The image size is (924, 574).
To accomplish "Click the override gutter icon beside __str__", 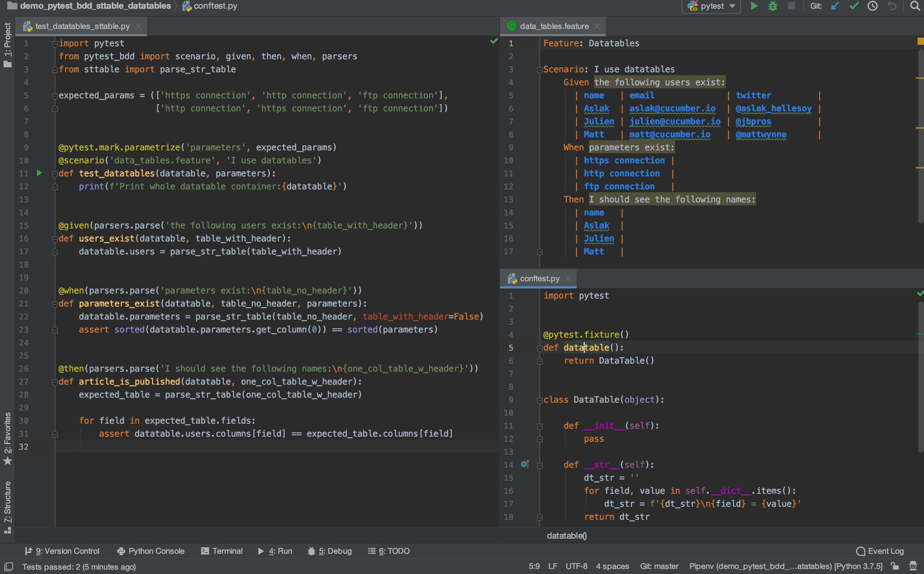I will point(525,464).
